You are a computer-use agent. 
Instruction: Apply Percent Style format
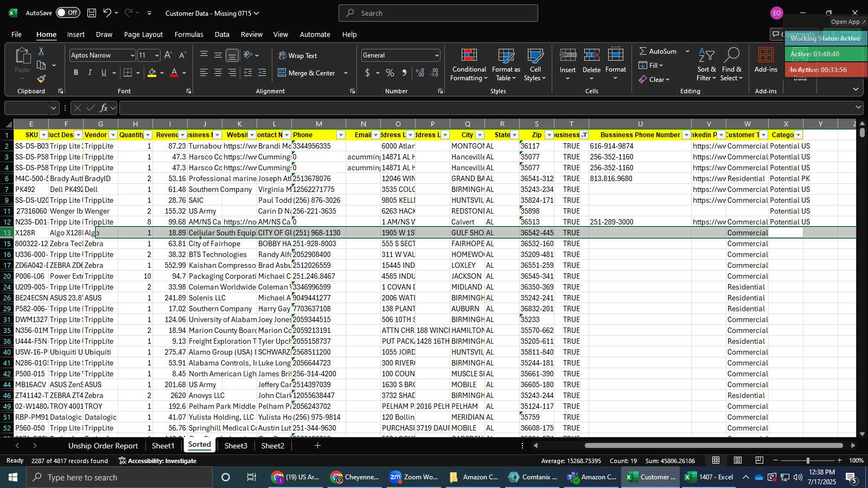click(x=390, y=73)
